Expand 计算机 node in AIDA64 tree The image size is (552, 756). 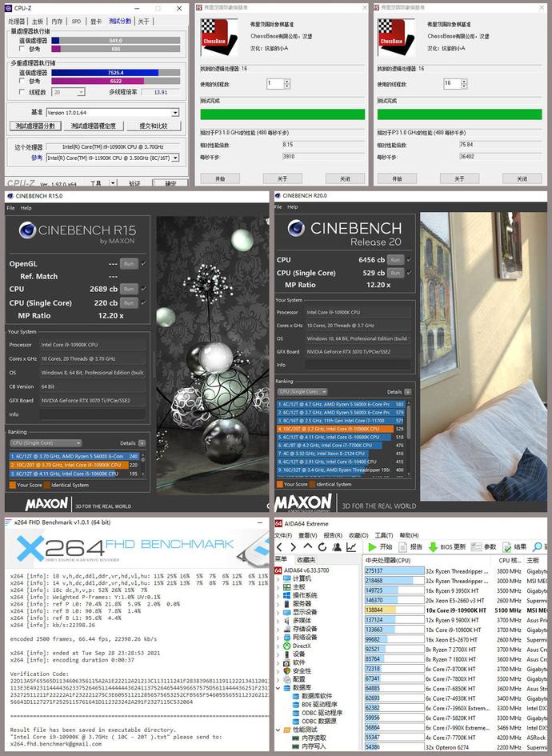[x=278, y=578]
